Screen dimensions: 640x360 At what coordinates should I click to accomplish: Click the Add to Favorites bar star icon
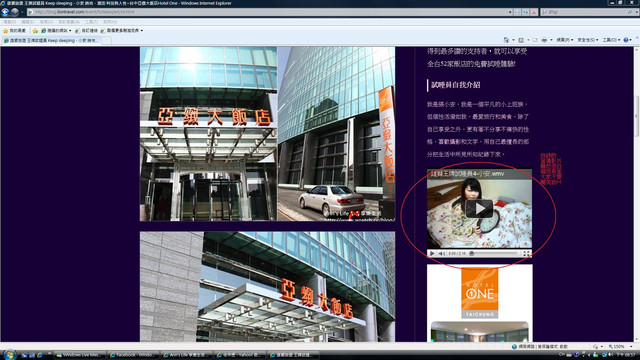35,31
